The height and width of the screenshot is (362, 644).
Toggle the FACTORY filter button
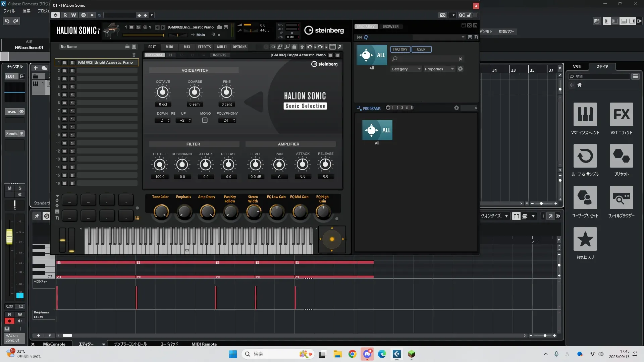point(400,49)
